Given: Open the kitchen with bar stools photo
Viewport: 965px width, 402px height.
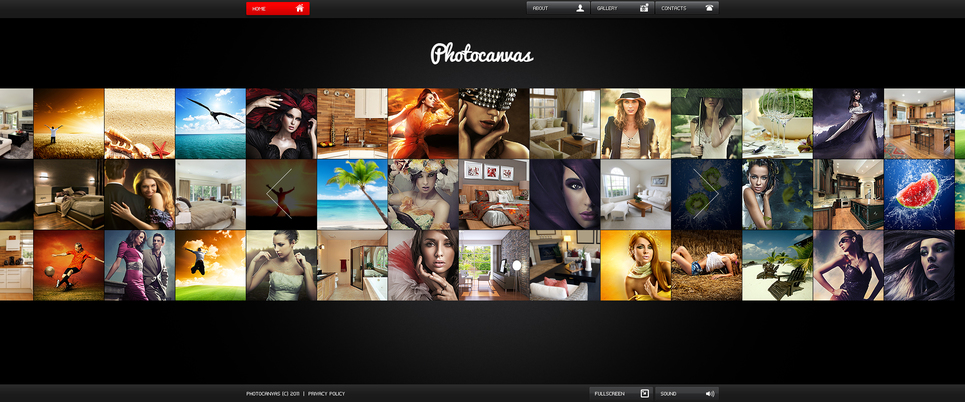Looking at the screenshot, I should 919,124.
